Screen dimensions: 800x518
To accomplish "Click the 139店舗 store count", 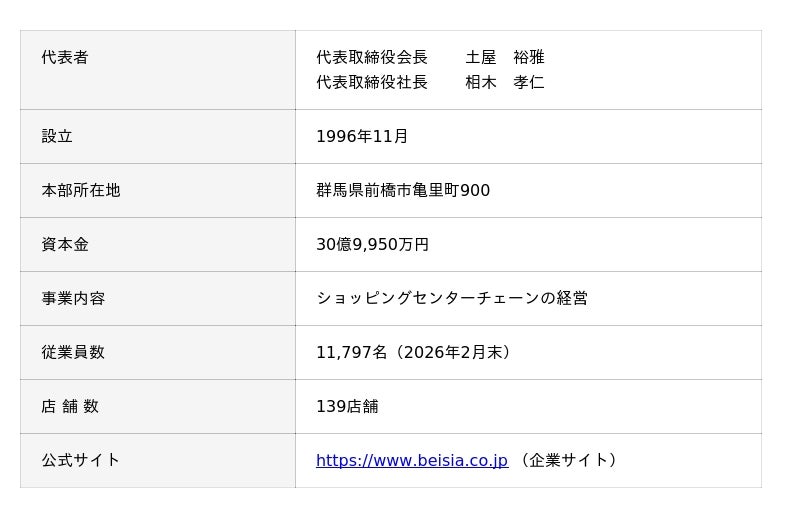I will point(347,406).
